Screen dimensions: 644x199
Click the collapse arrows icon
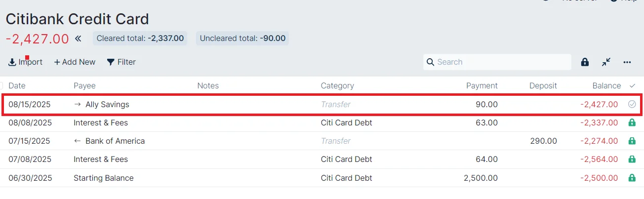coord(606,62)
